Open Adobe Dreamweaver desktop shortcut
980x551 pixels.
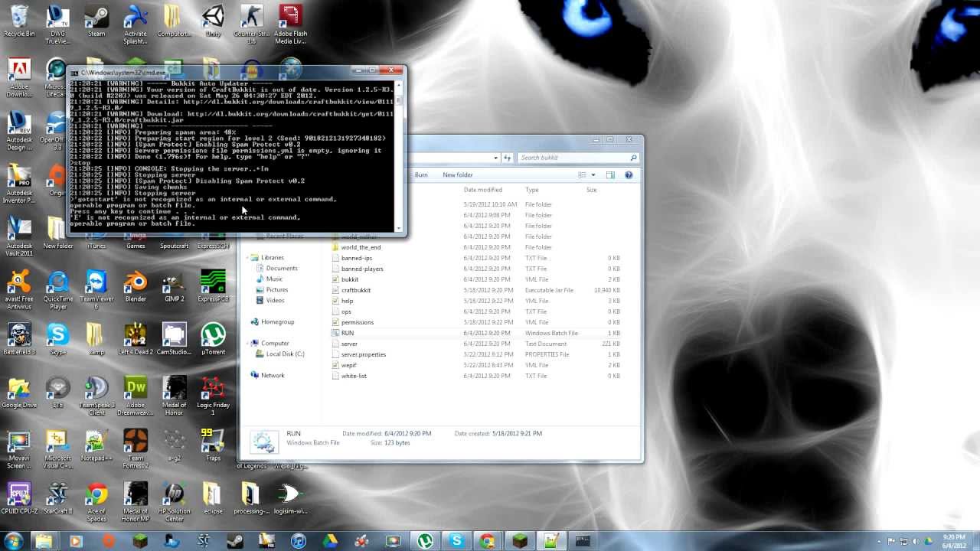(x=136, y=395)
